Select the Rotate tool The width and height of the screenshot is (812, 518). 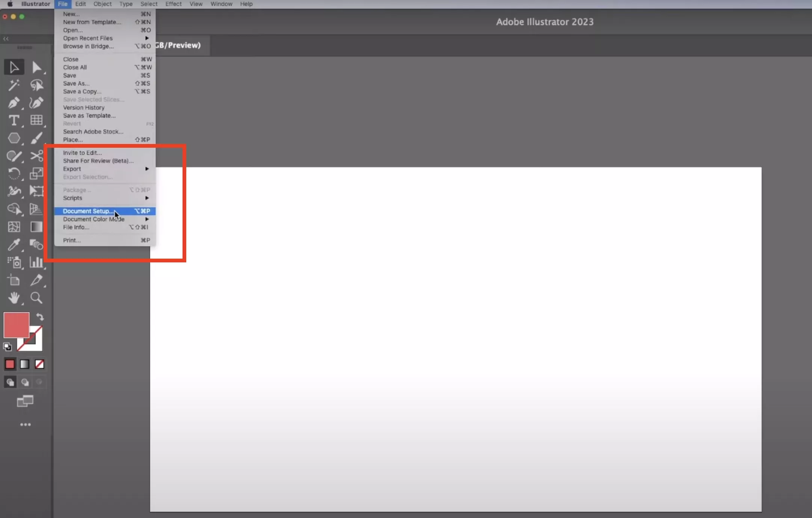click(x=14, y=174)
